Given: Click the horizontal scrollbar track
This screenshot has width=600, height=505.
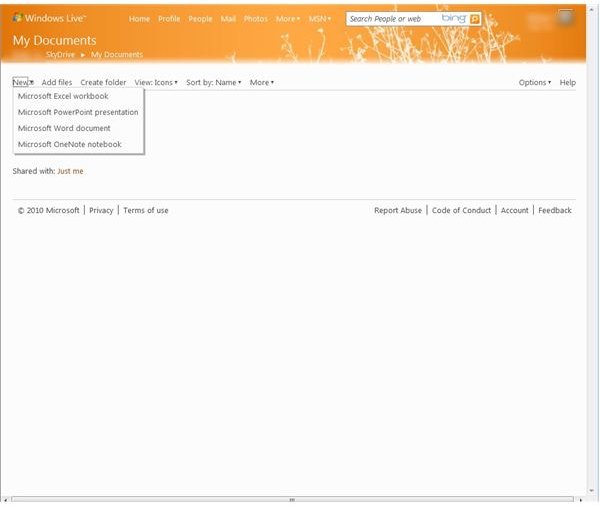Looking at the screenshot, I should pos(292,500).
